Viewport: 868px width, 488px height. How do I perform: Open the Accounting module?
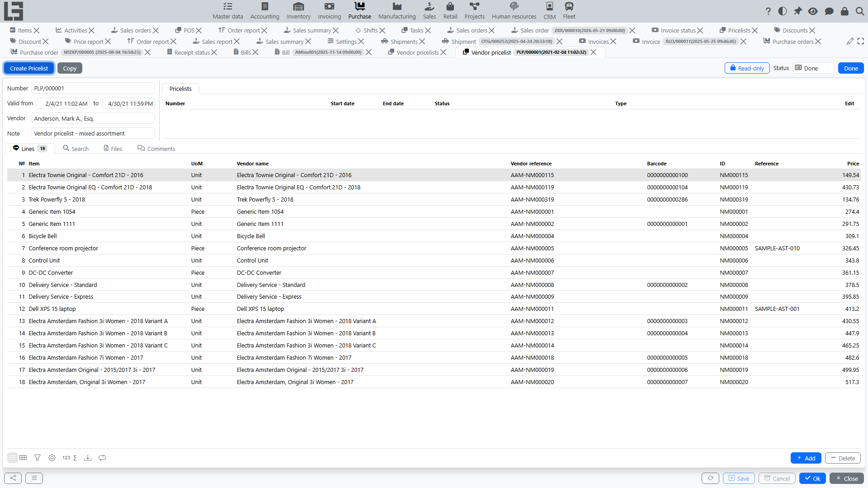point(265,11)
